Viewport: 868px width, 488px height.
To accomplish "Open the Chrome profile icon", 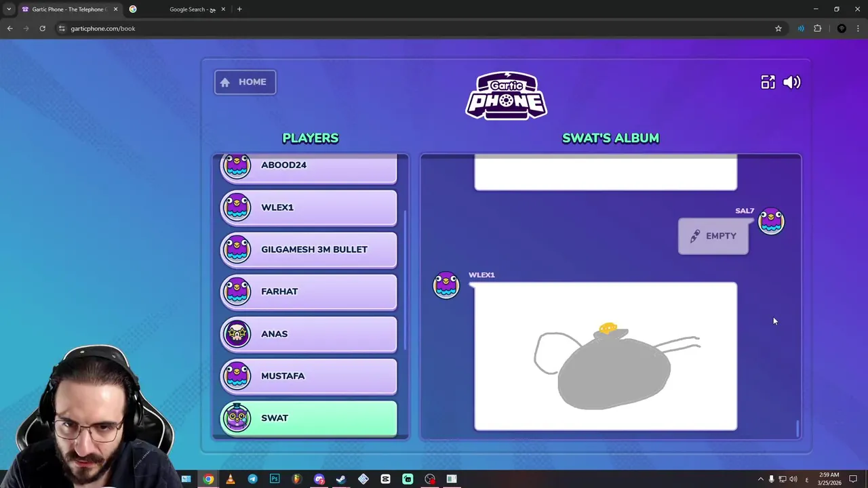I will click(x=842, y=28).
